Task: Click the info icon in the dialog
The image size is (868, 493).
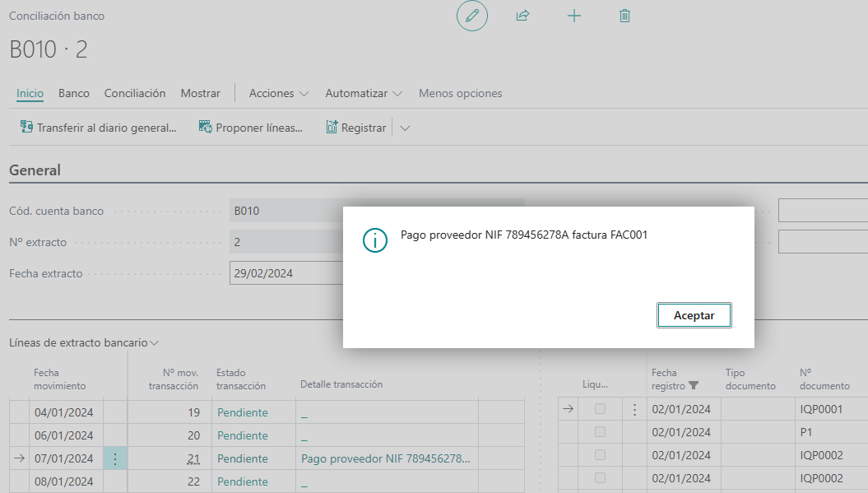Action: (x=374, y=241)
